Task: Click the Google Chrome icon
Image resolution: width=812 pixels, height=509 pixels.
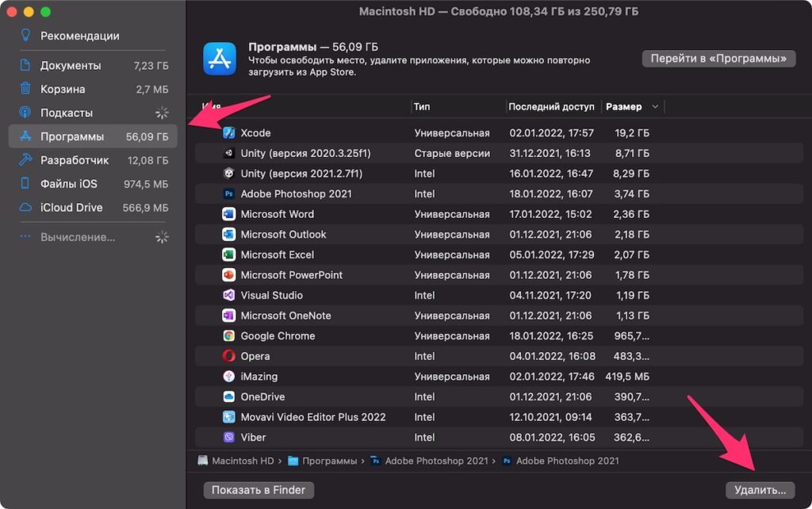Action: pos(229,335)
